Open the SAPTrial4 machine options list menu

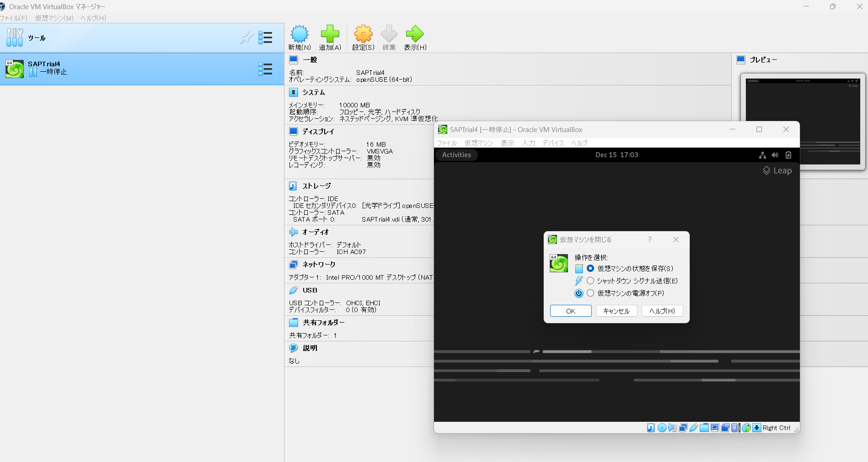(x=265, y=69)
